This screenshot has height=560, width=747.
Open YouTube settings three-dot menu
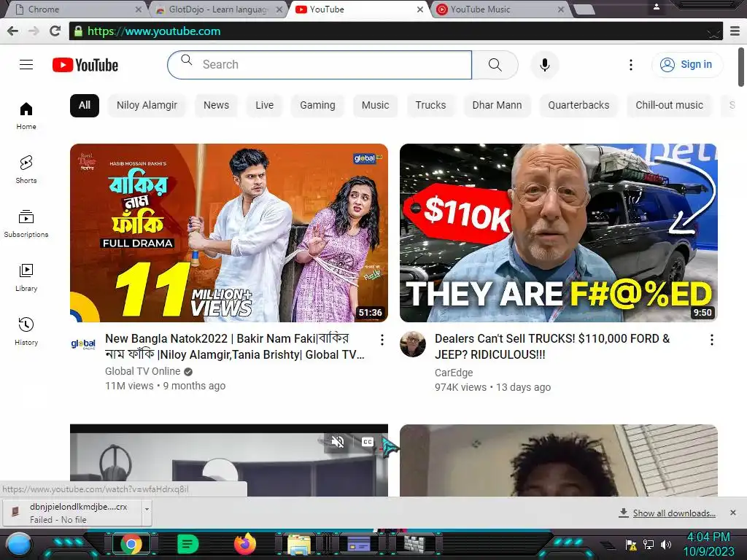pos(631,65)
